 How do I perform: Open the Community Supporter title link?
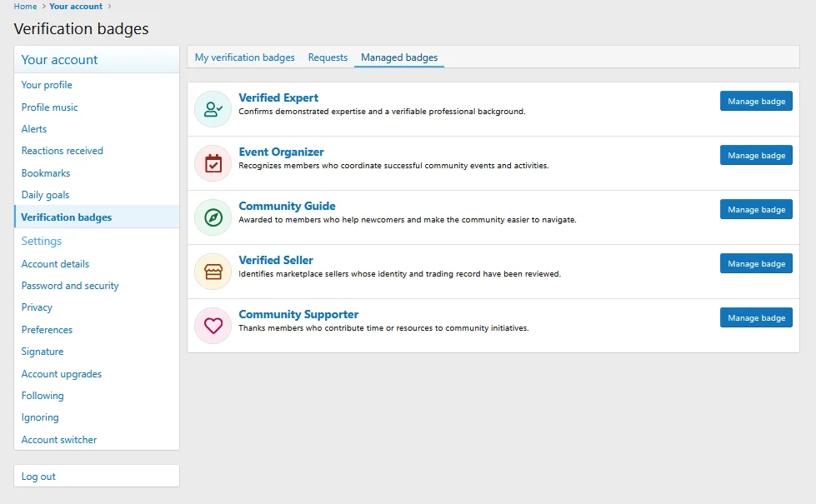[298, 314]
